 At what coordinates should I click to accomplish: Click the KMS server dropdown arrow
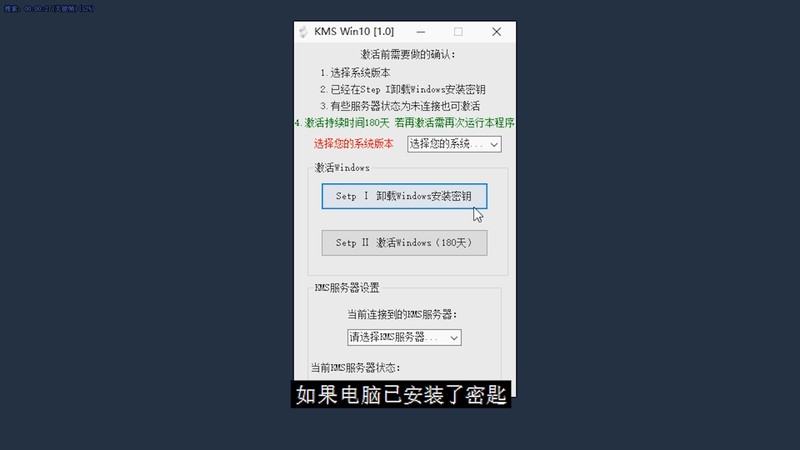(454, 338)
